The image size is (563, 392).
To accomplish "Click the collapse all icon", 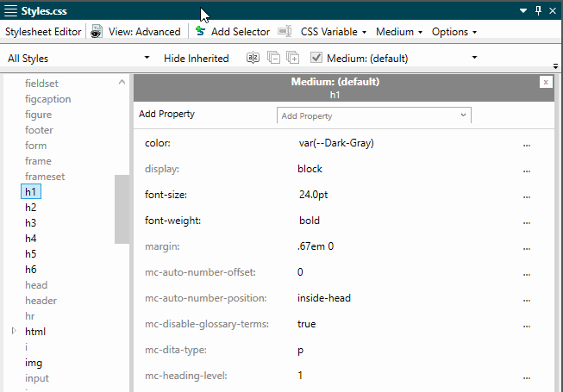I will tap(273, 58).
